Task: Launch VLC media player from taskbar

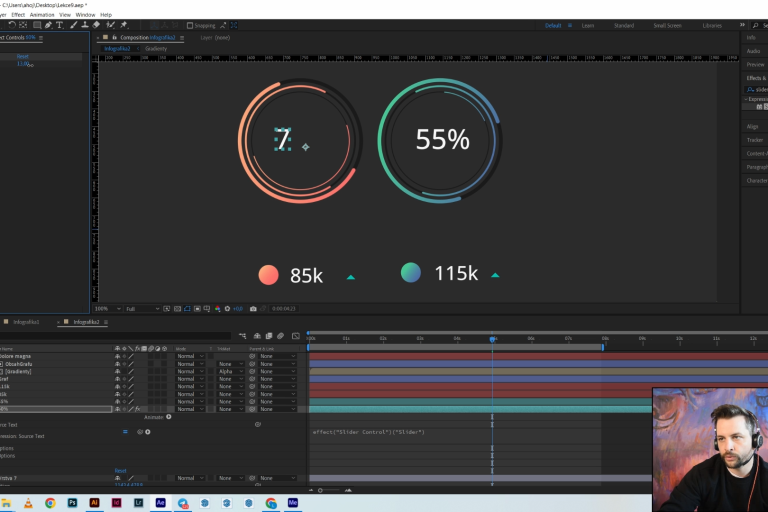Action: point(29,502)
